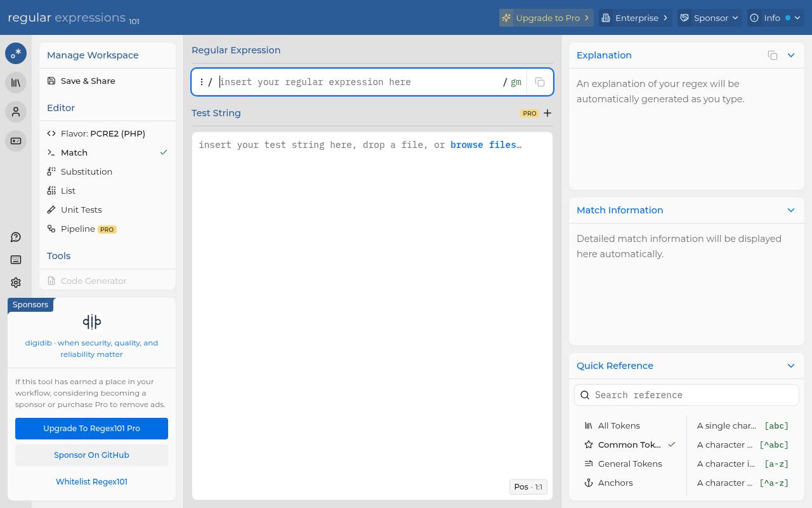812x508 pixels.
Task: Click the [abc] single character token
Action: [x=743, y=425]
